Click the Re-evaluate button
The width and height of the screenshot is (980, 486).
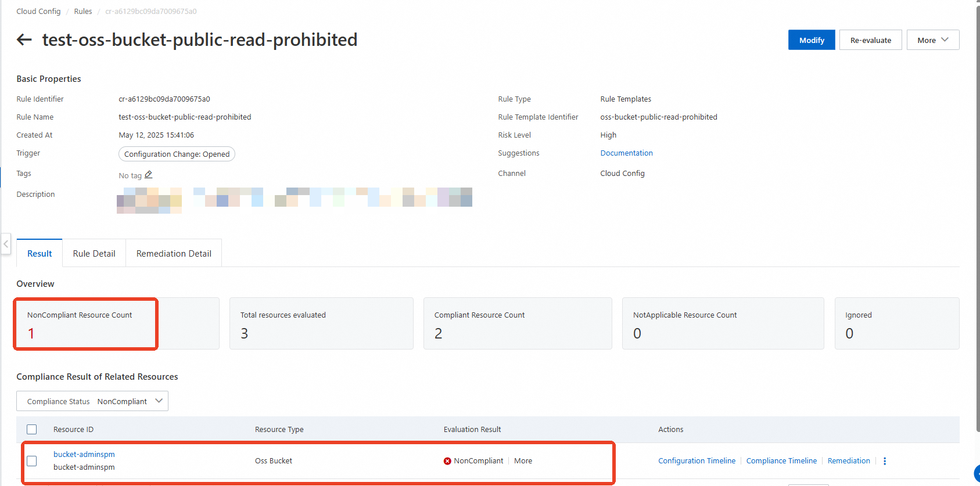(x=871, y=40)
